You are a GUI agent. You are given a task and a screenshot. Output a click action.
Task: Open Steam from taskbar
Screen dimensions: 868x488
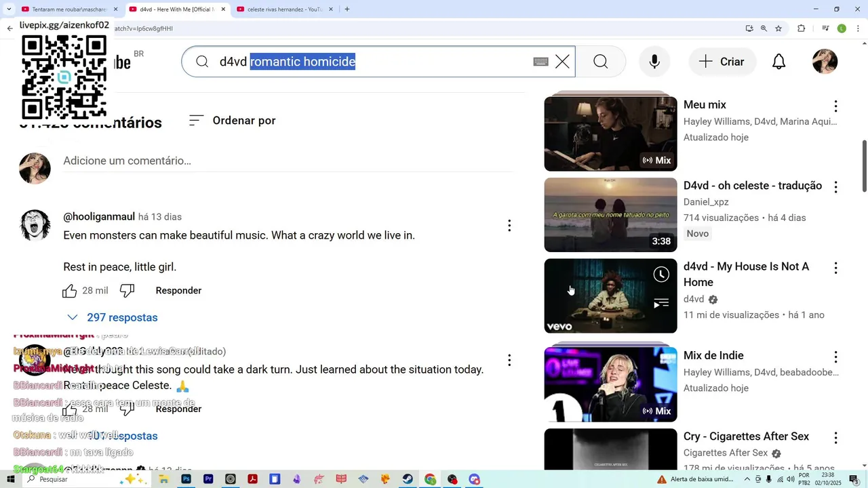[x=408, y=479]
